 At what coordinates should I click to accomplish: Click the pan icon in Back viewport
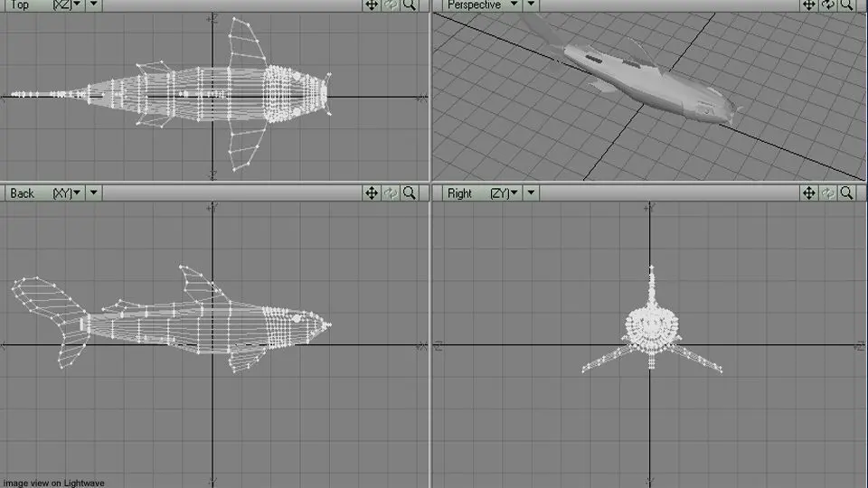tap(372, 192)
